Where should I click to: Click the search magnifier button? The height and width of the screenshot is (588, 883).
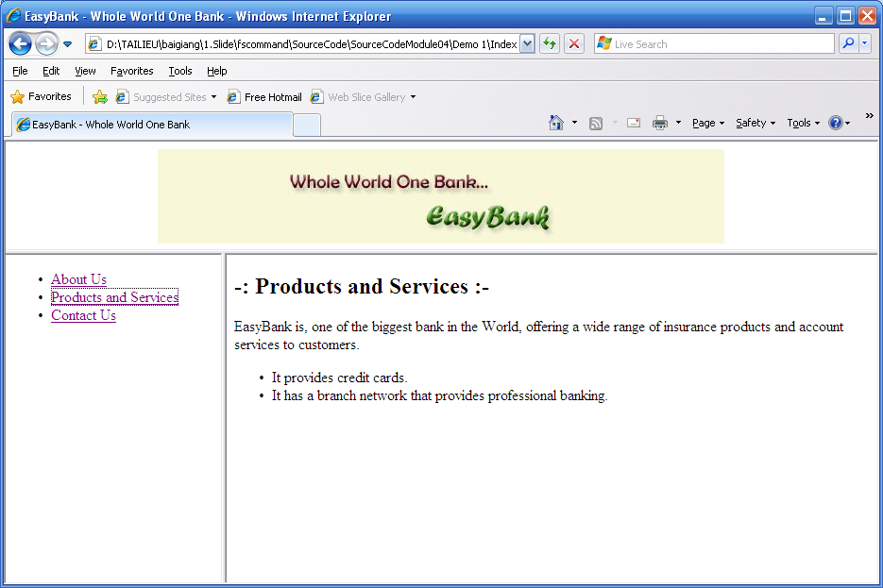pos(848,43)
